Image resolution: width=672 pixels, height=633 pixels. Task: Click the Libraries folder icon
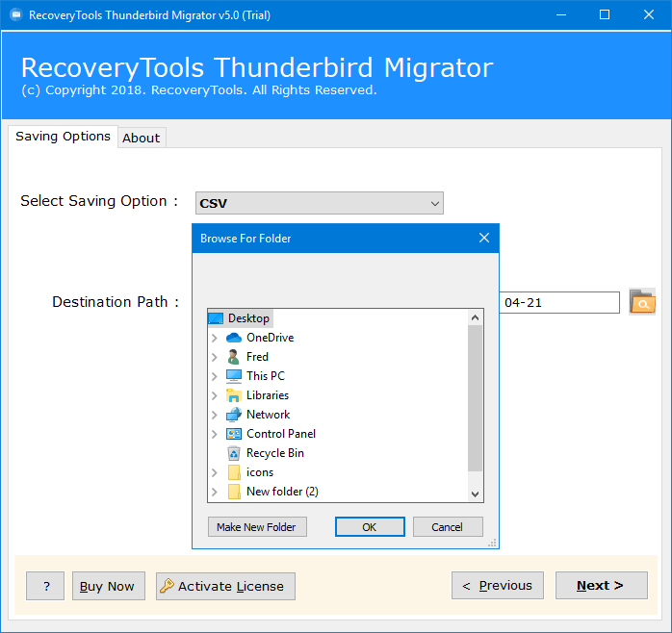pos(234,395)
